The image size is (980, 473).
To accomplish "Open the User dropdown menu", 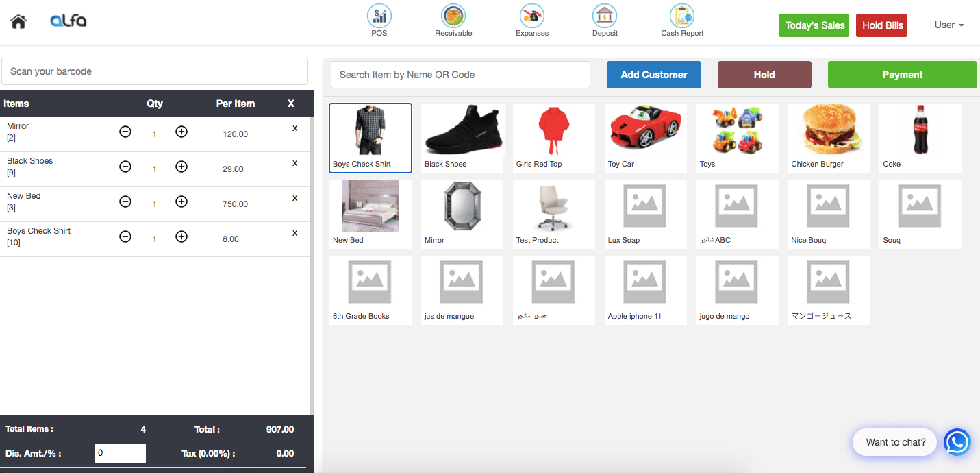I will 948,25.
